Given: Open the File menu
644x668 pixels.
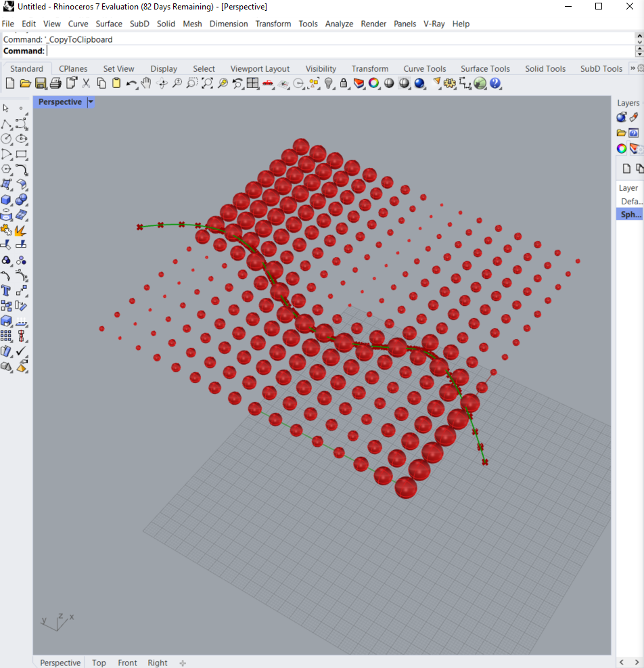Looking at the screenshot, I should pos(8,24).
